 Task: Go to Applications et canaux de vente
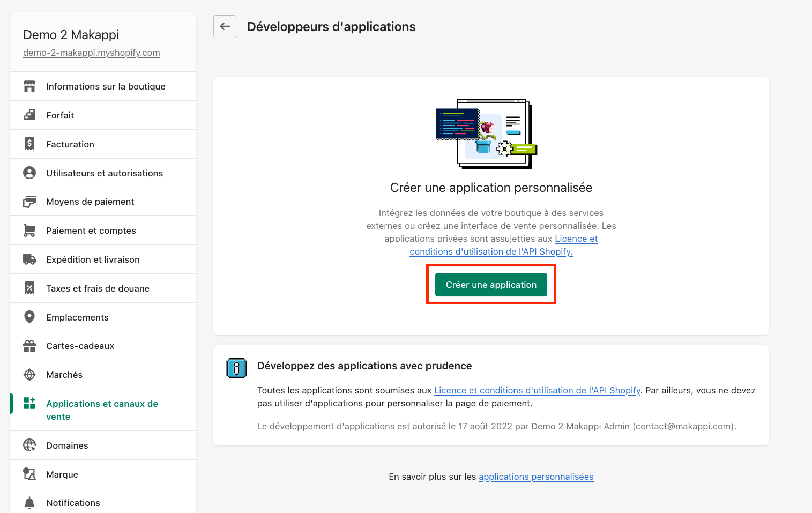click(103, 410)
